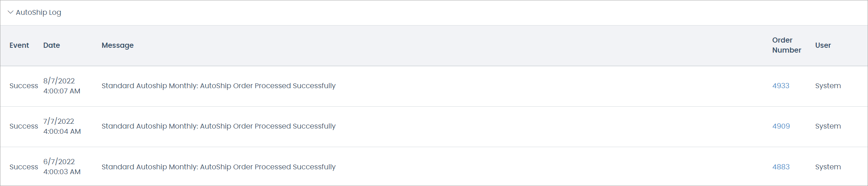Click Success status in the 6/7/2022 row

point(24,167)
